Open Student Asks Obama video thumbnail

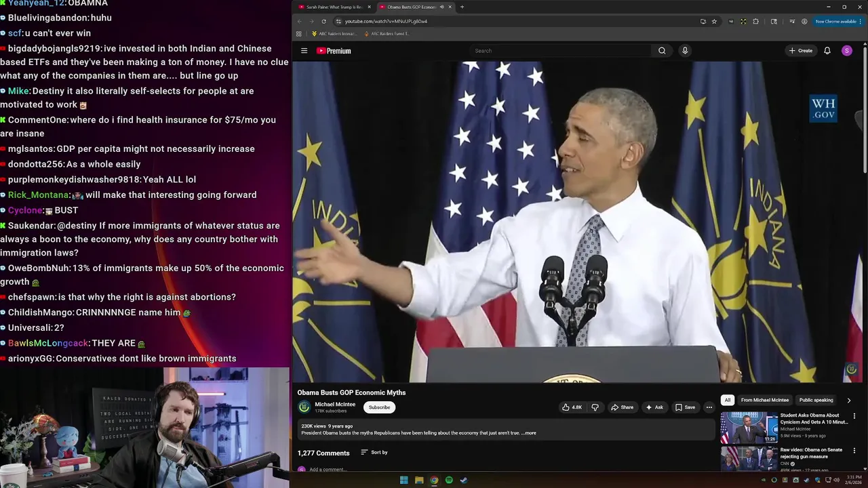point(749,427)
